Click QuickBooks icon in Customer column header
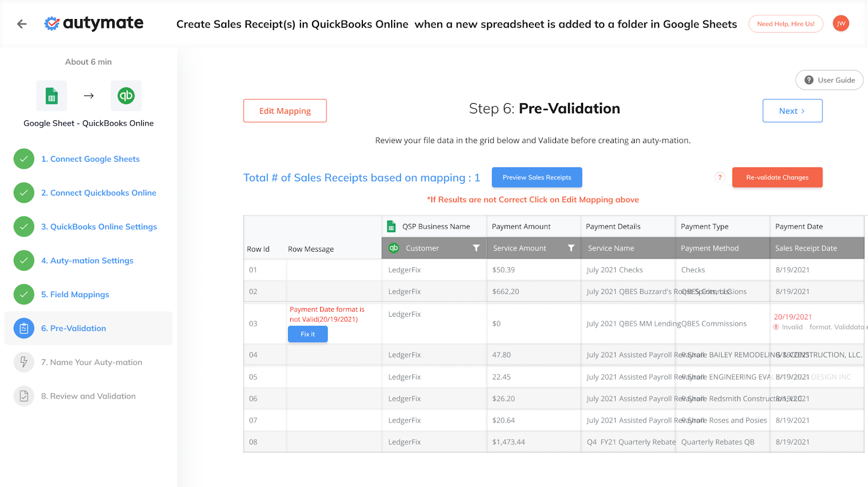Viewport: 868px width, 487px height. (x=394, y=248)
